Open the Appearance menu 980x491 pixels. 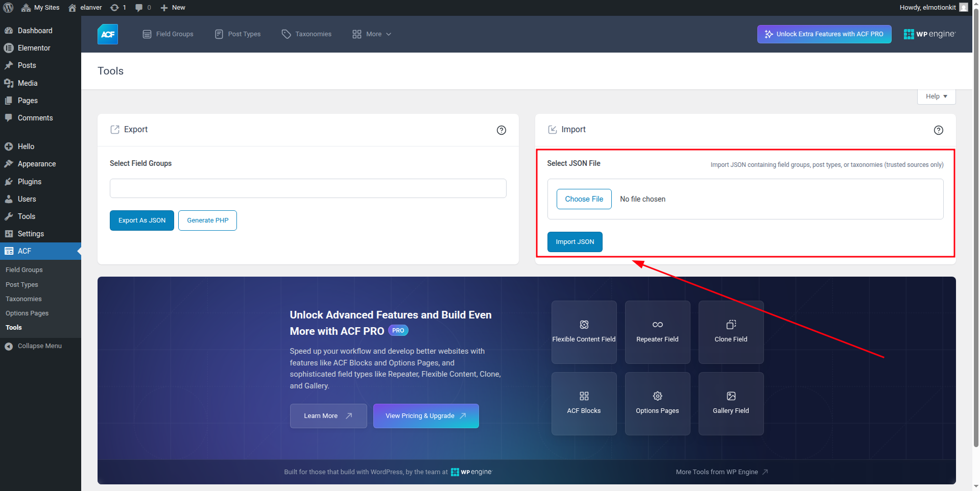coord(40,164)
